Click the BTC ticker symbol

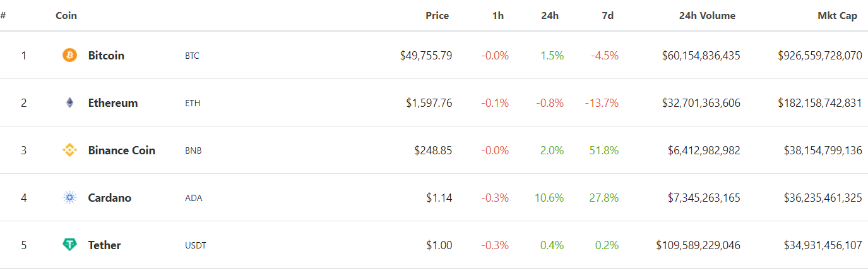point(192,56)
